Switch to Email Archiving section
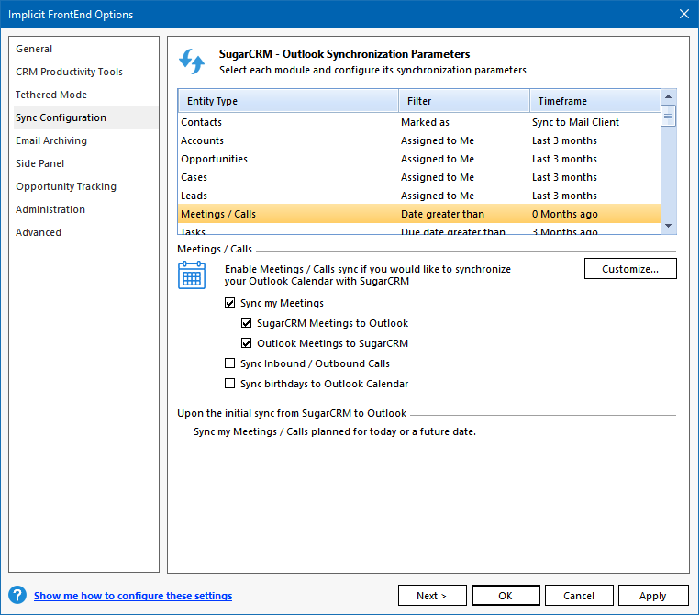The image size is (700, 615). click(x=51, y=140)
